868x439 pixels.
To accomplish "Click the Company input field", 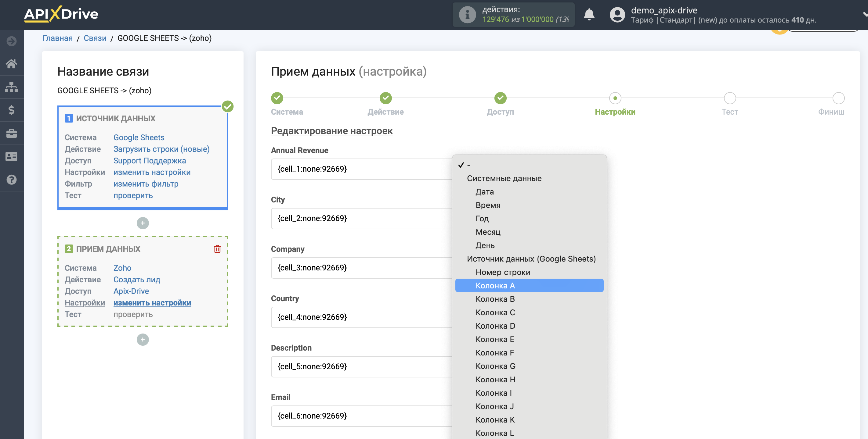I will pyautogui.click(x=362, y=268).
